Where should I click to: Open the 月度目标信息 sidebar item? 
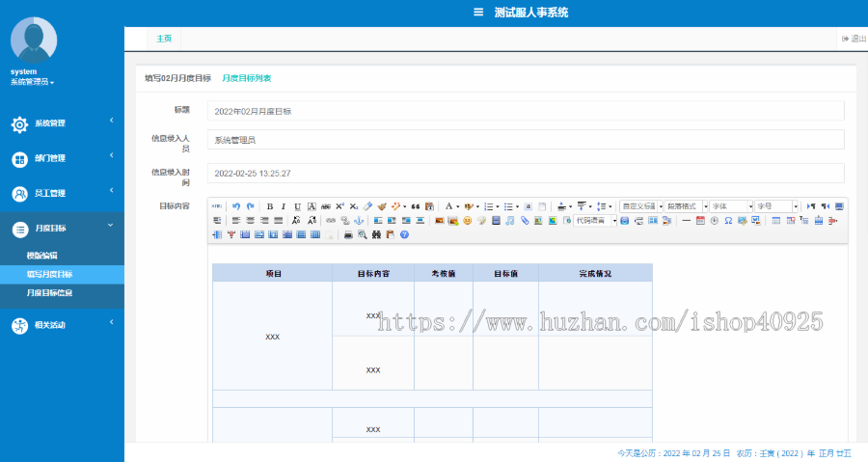(49, 292)
